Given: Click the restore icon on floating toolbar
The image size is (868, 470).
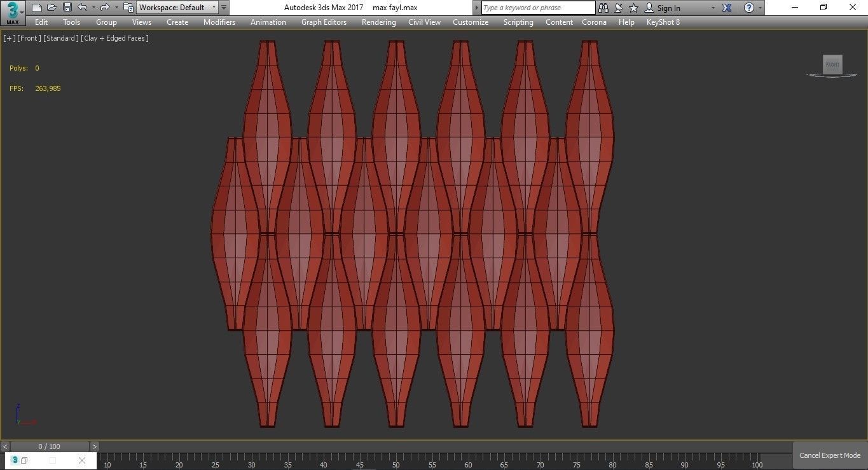Looking at the screenshot, I should [24, 460].
